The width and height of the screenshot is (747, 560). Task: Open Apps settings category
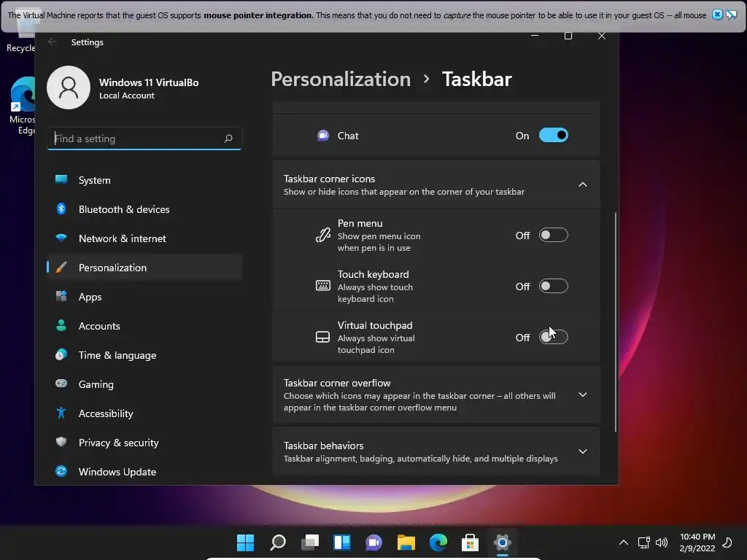(144, 297)
